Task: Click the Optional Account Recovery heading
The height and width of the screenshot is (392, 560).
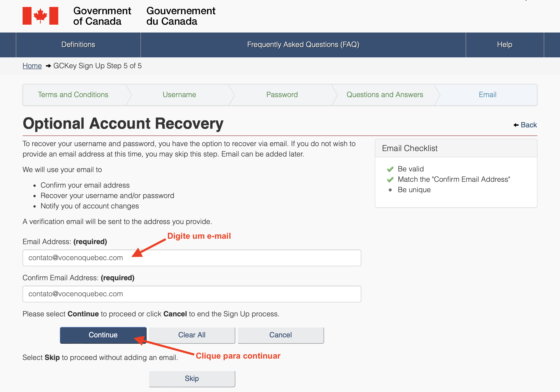Action: [x=123, y=123]
